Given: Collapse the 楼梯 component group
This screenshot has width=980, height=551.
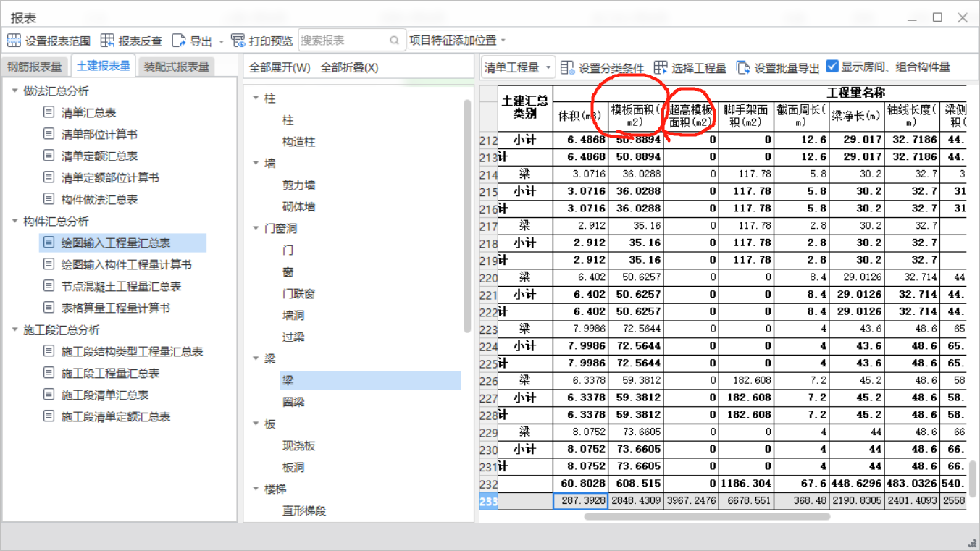Looking at the screenshot, I should [256, 489].
